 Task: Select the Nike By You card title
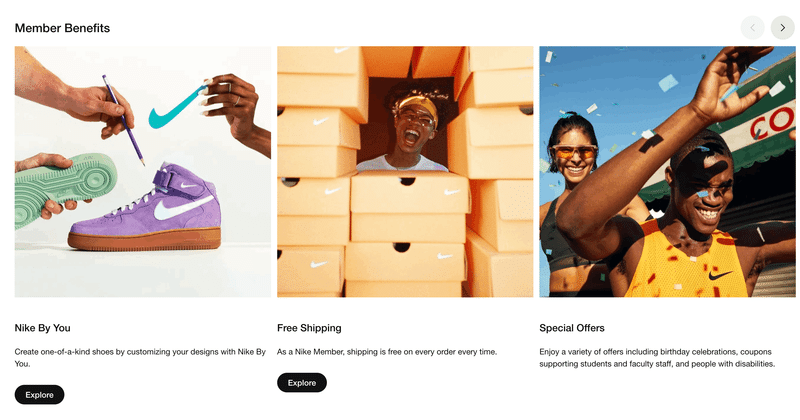(42, 328)
